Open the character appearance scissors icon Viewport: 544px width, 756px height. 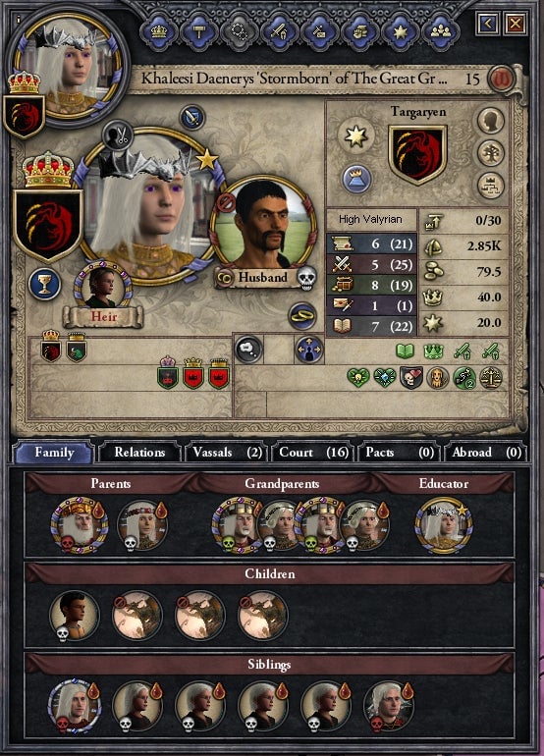(117, 135)
